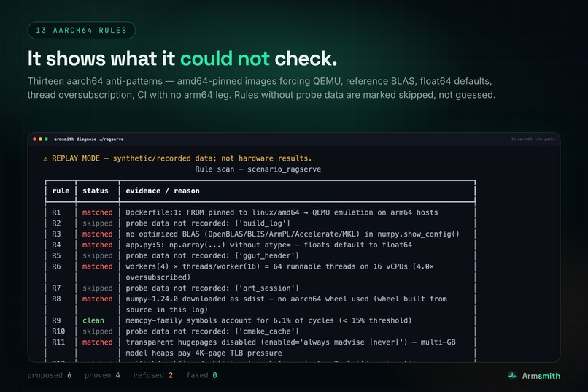Image resolution: width=588 pixels, height=392 pixels.
Task: Click rule cell 'R7'
Action: pos(56,288)
